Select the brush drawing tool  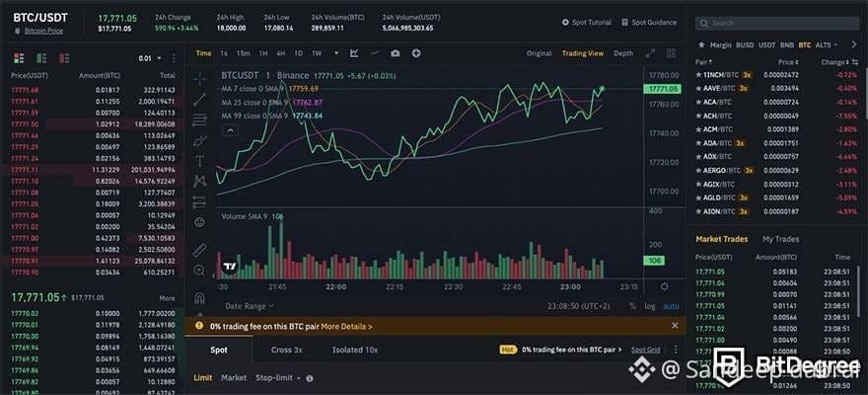(200, 140)
